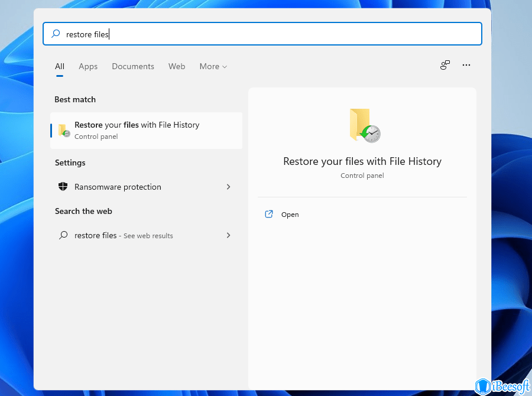
Task: Select restore files See web results
Action: pyautogui.click(x=146, y=235)
